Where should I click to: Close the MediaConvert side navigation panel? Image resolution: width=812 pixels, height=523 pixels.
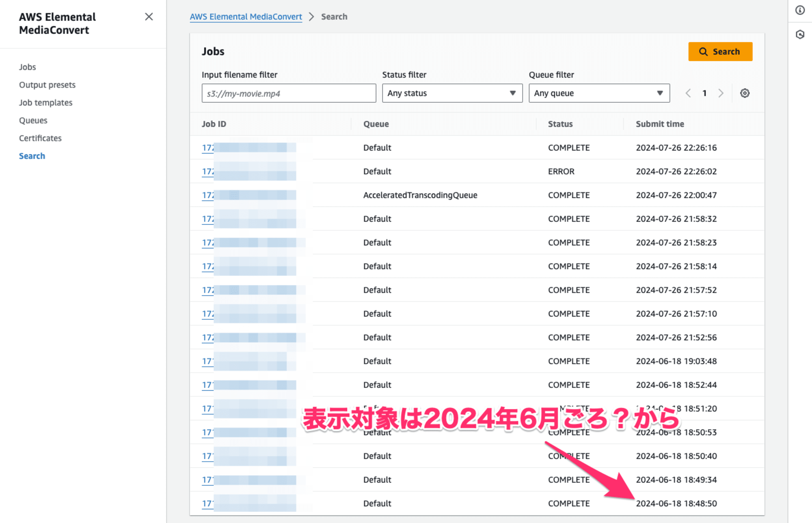click(x=149, y=17)
